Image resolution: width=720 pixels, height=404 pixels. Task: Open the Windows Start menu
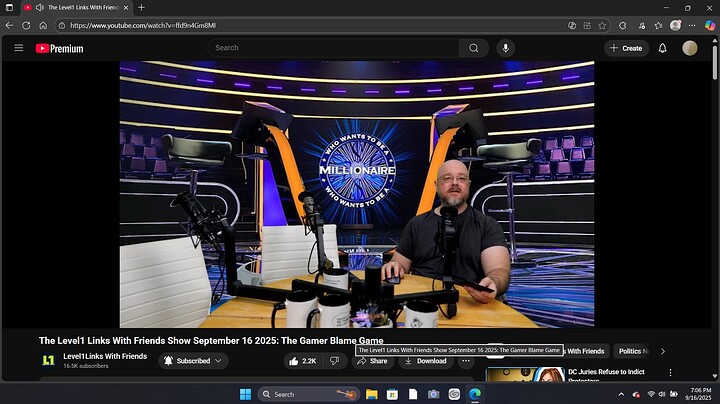[245, 394]
